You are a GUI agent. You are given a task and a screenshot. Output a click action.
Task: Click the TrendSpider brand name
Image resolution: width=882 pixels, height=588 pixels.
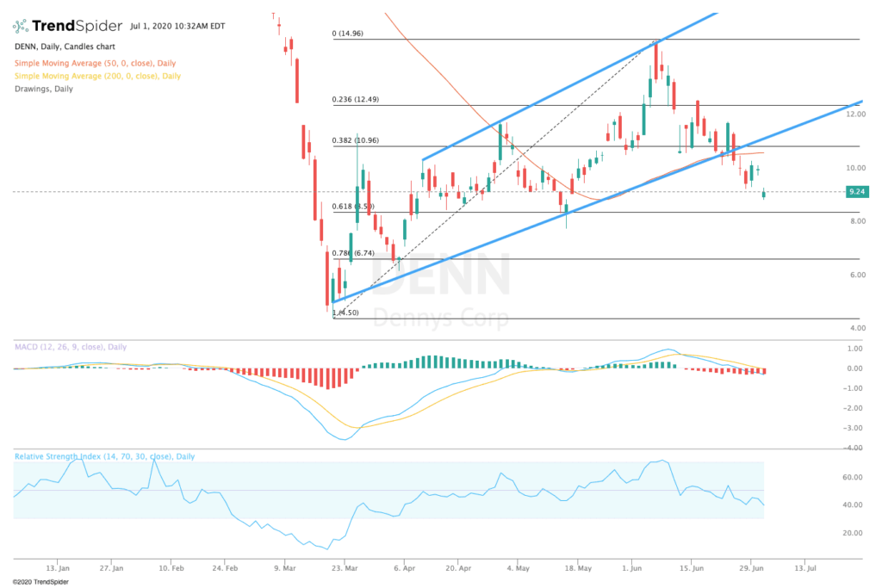[x=77, y=26]
